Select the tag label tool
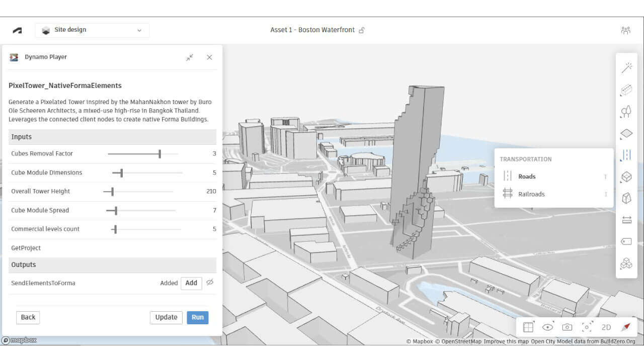644x362 pixels. [x=626, y=241]
